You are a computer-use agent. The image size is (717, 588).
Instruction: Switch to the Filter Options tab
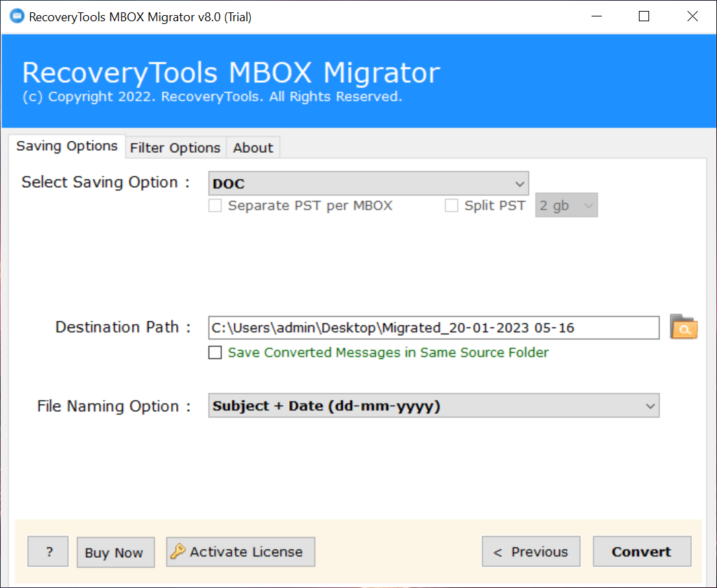point(175,147)
